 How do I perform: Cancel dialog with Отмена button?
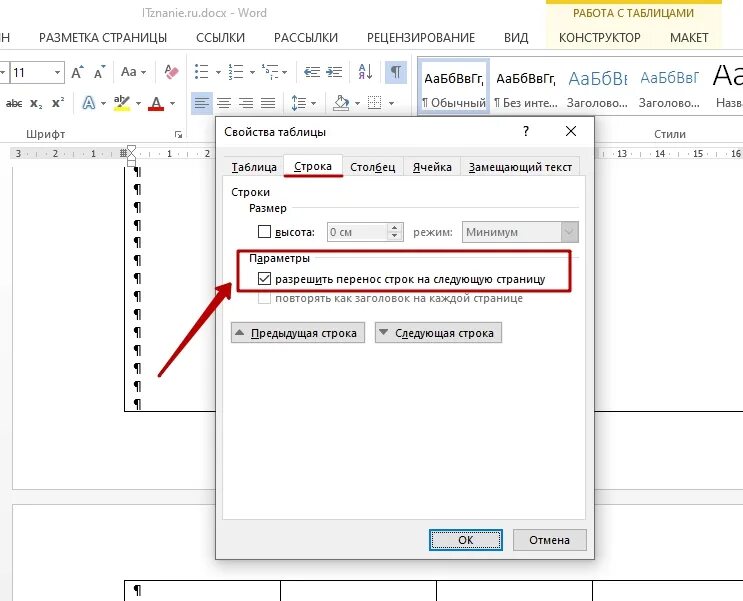click(550, 540)
